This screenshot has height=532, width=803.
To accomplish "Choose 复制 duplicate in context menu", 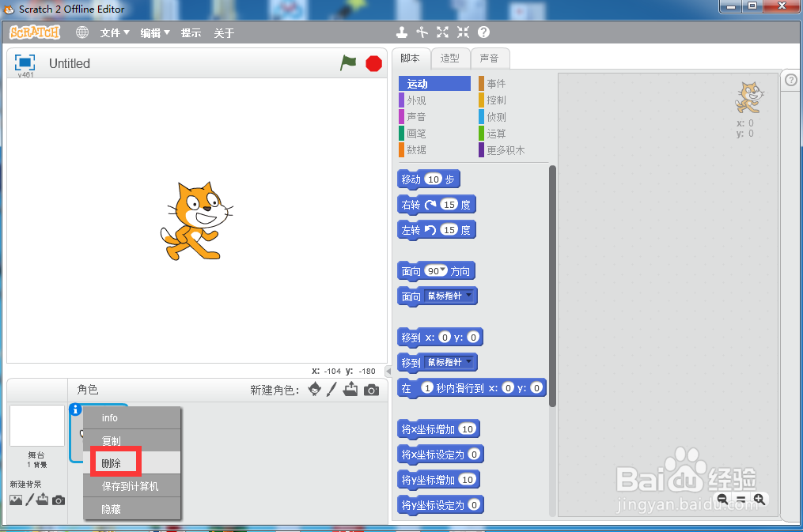I will [x=132, y=440].
